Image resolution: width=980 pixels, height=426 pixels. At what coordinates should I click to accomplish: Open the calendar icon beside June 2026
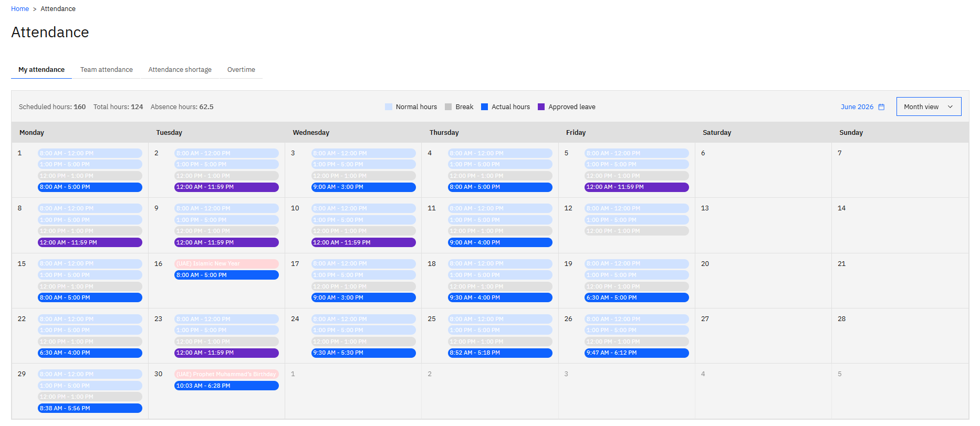coord(881,107)
